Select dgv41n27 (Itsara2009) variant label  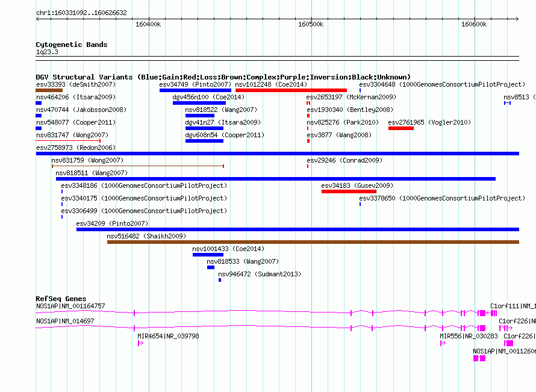pos(223,122)
